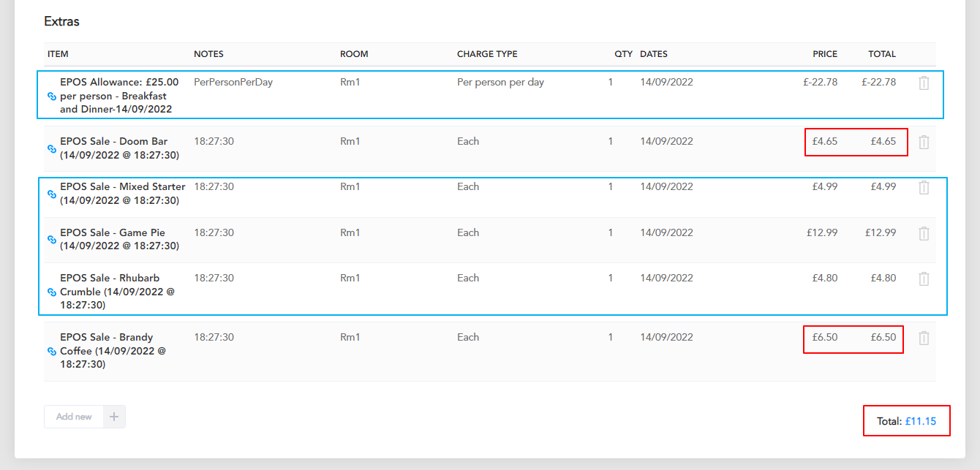Click the ROOM column header
The width and height of the screenshot is (980, 470).
354,54
